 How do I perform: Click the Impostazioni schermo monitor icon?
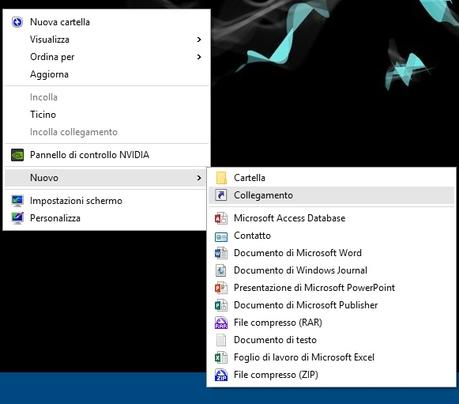[x=17, y=201]
